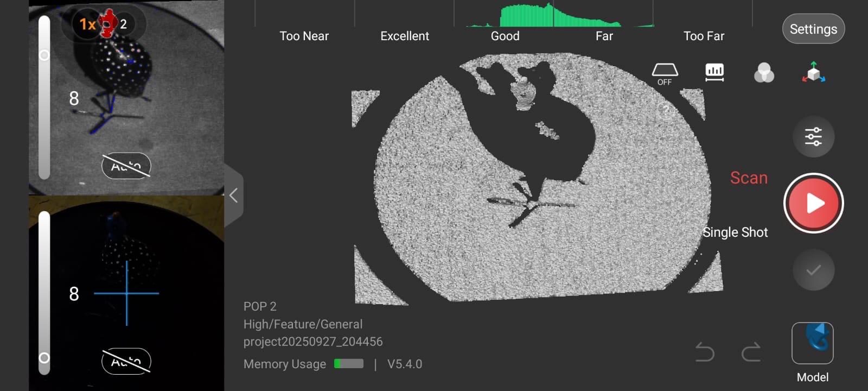Select the Scan mode label
The width and height of the screenshot is (868, 391).
point(749,178)
